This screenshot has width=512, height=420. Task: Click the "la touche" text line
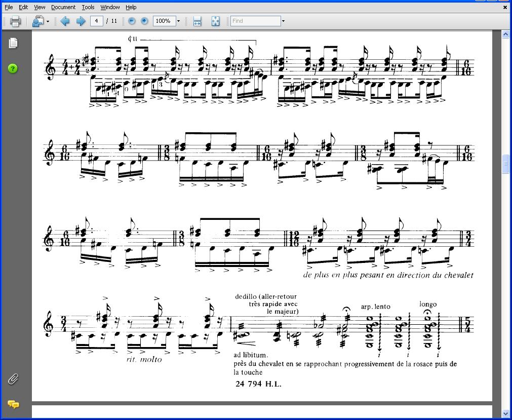click(248, 372)
